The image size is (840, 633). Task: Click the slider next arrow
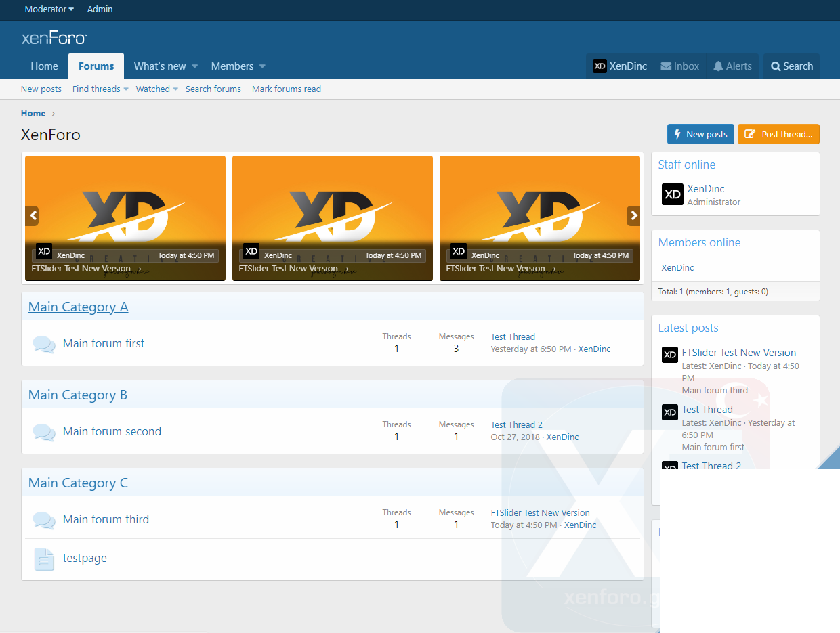(633, 216)
